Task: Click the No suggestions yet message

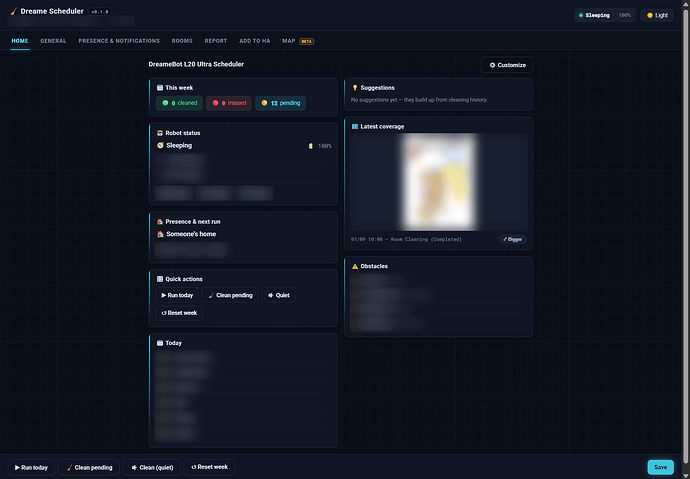Action: coord(418,100)
